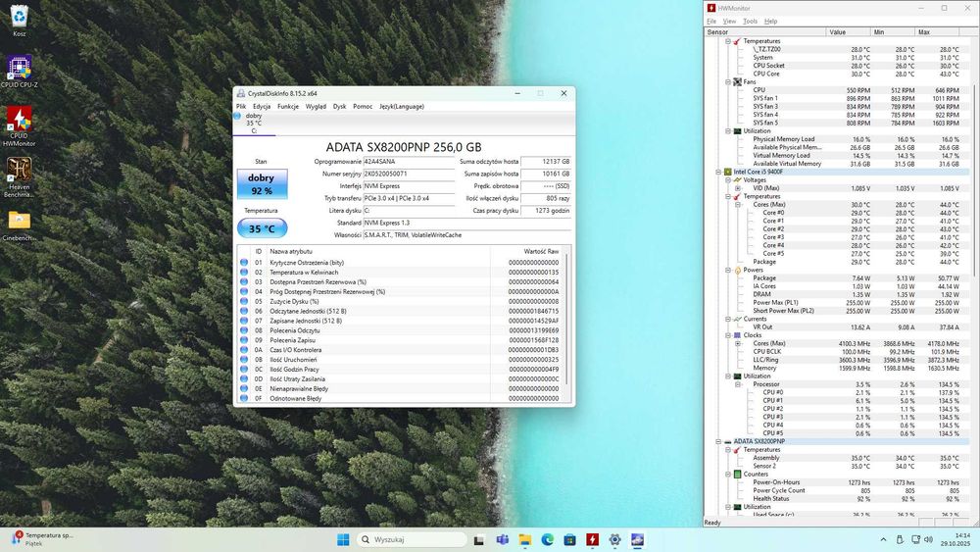980x552 pixels.
Task: Open Task View from the taskbar
Action: [x=479, y=539]
